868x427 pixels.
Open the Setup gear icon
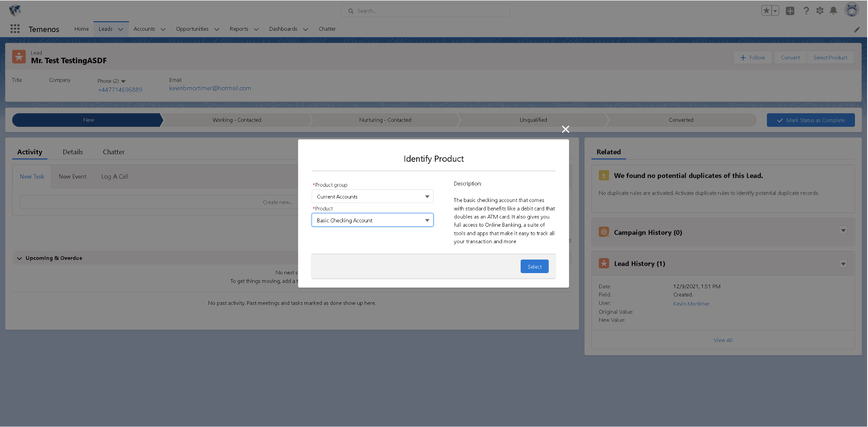[x=819, y=11]
